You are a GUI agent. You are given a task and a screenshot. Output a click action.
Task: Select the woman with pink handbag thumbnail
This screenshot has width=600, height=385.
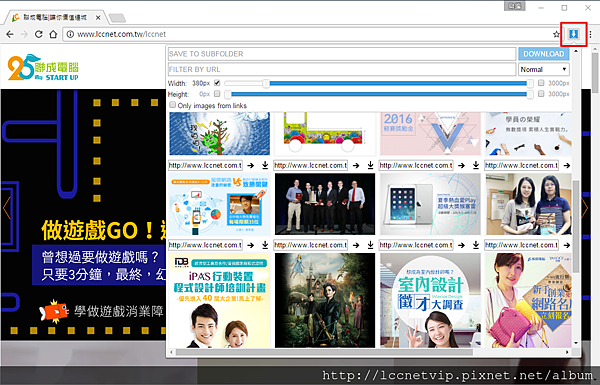529,300
